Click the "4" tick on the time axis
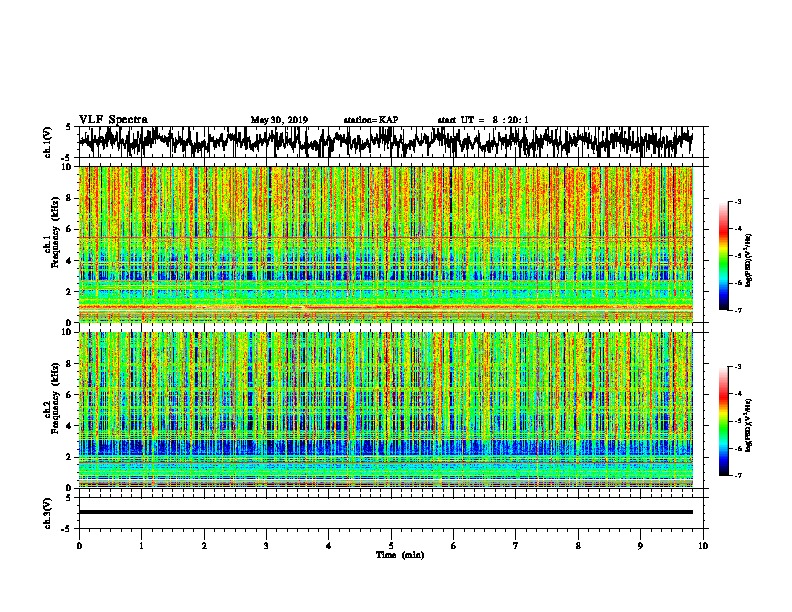 [329, 546]
